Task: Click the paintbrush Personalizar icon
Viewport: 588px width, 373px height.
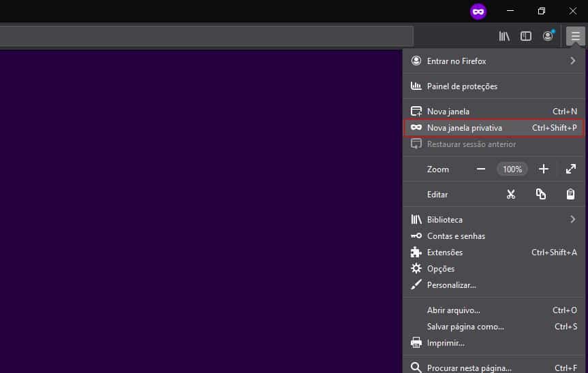Action: (416, 285)
